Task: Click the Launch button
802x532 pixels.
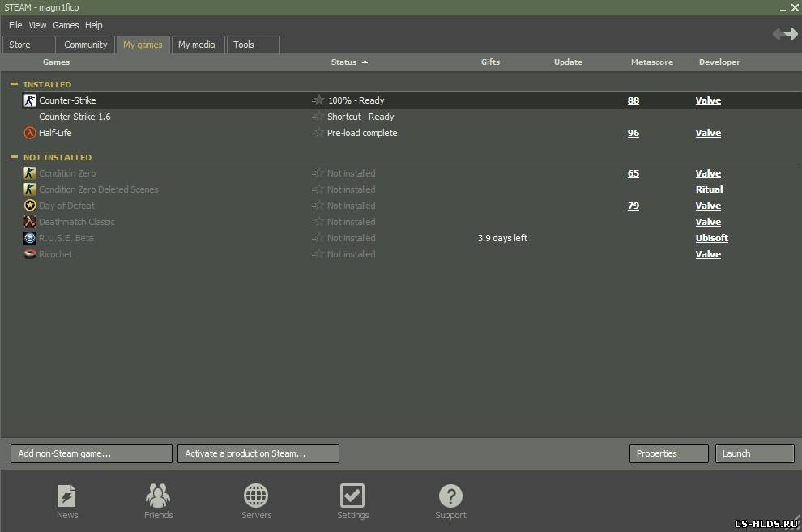Action: click(753, 453)
